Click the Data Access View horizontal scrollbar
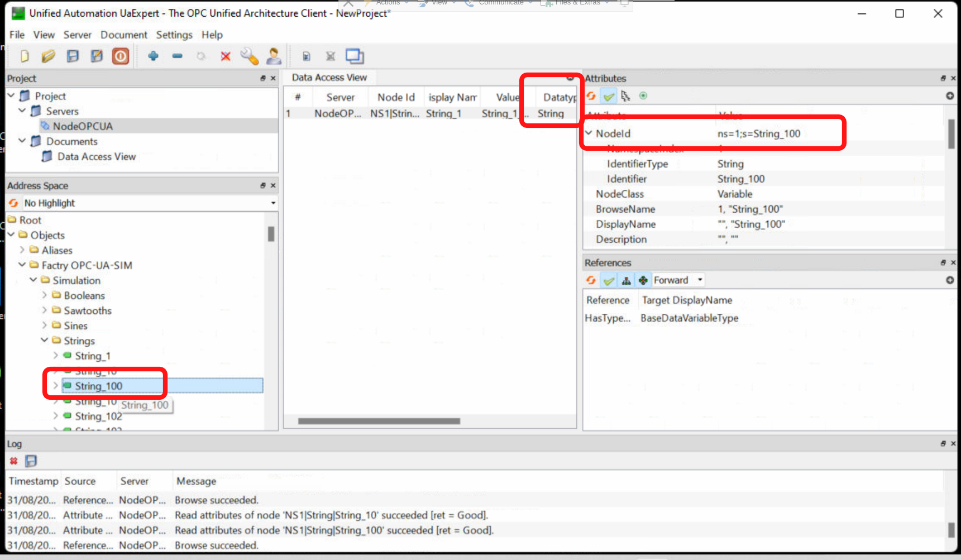961x560 pixels. [379, 422]
